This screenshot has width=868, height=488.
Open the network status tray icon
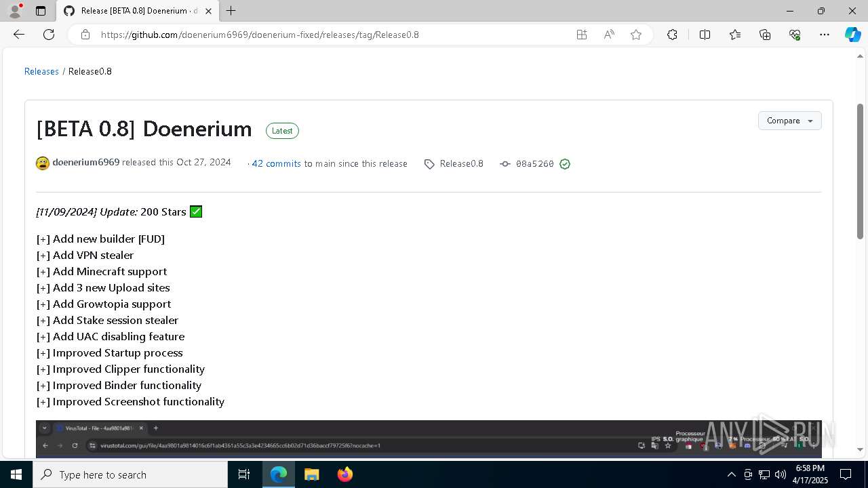(x=764, y=474)
